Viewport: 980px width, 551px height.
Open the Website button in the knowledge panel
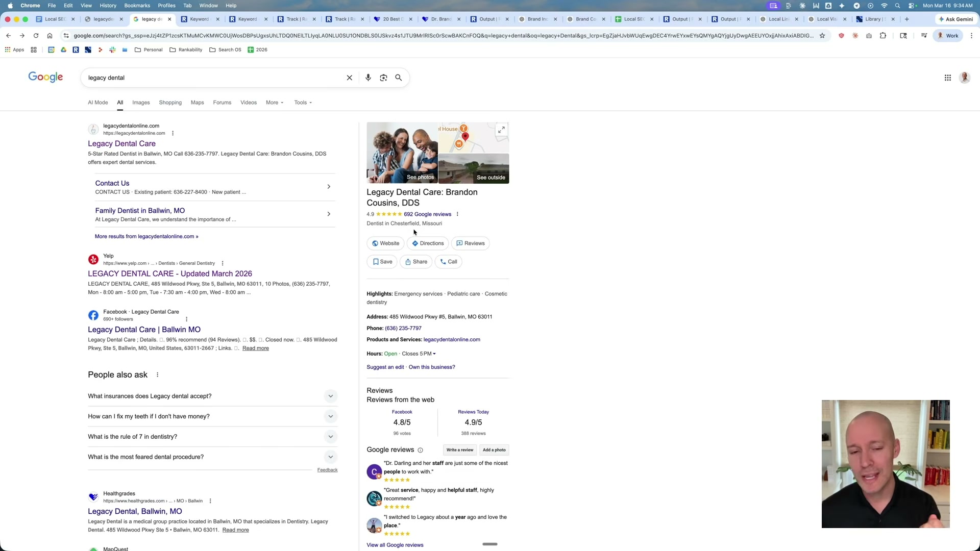385,243
